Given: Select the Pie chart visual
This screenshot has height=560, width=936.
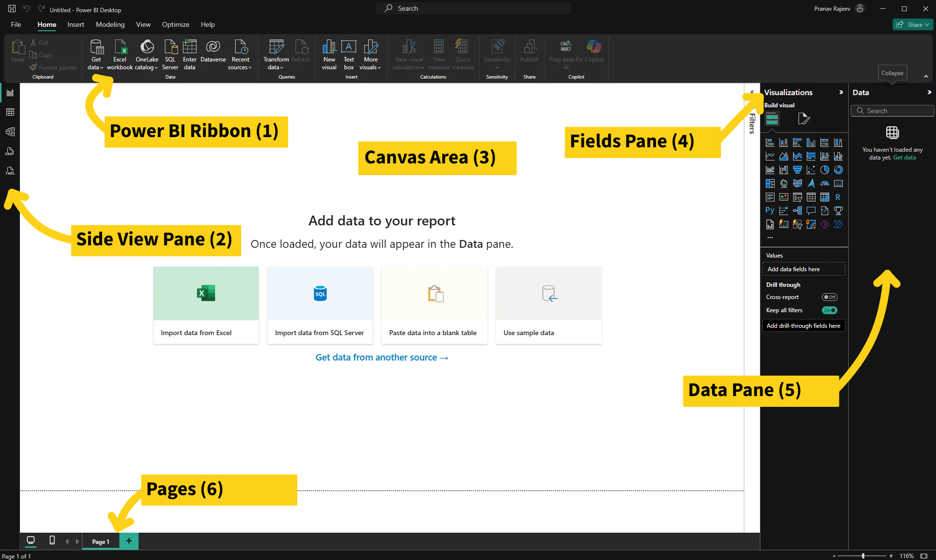Looking at the screenshot, I should [824, 170].
